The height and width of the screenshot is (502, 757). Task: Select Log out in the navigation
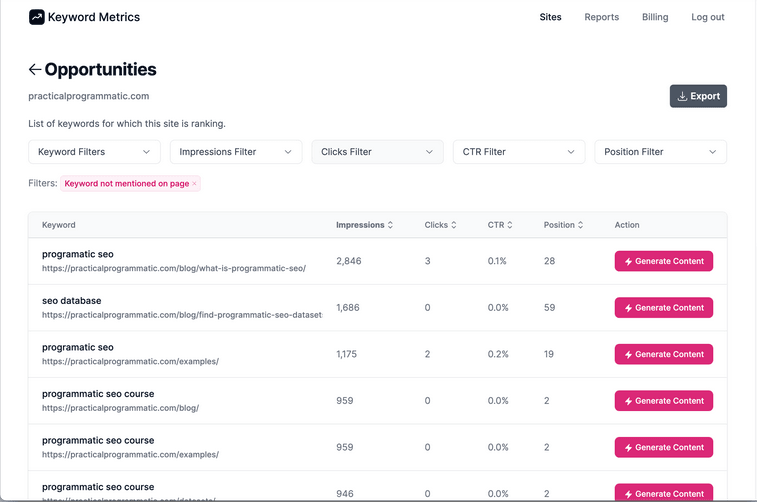tap(708, 17)
